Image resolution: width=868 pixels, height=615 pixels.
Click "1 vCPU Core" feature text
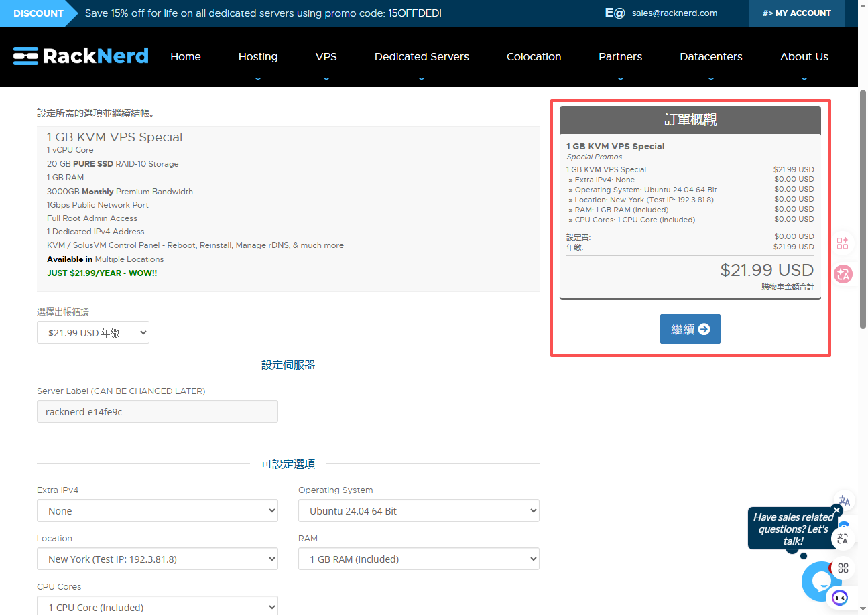coord(70,150)
